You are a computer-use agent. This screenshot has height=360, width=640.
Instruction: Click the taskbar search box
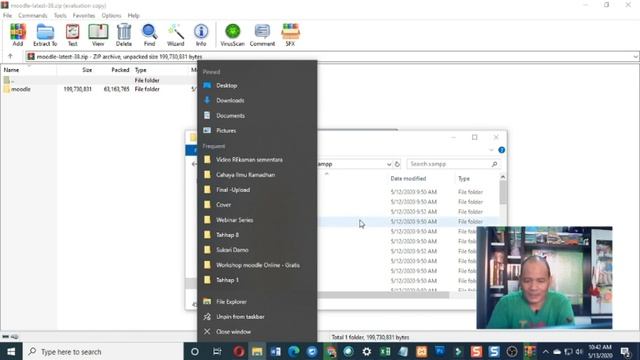click(103, 351)
